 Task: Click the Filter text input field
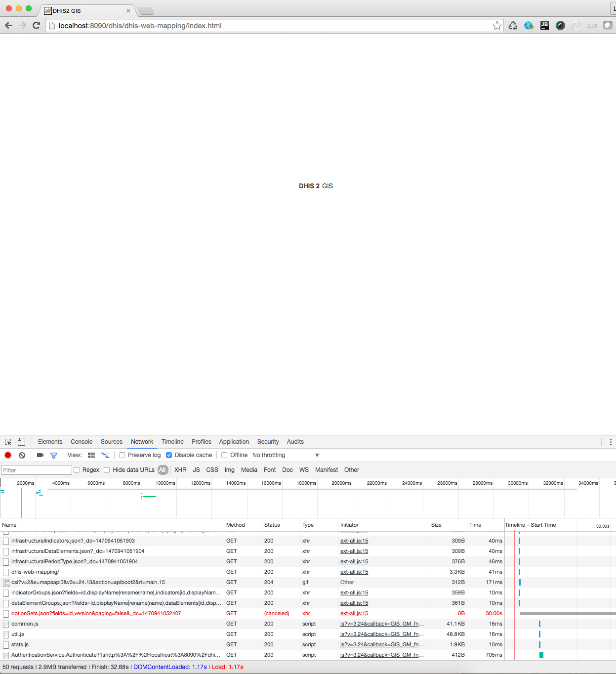click(x=37, y=470)
